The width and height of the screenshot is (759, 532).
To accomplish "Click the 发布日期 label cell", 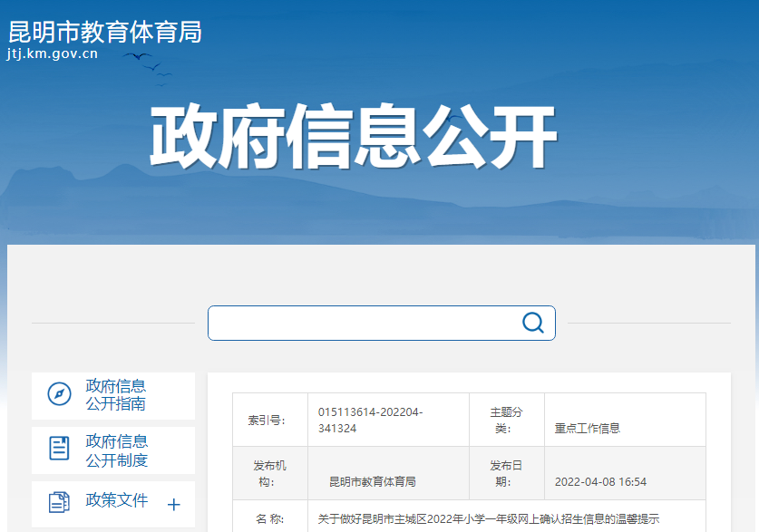I will 507,473.
